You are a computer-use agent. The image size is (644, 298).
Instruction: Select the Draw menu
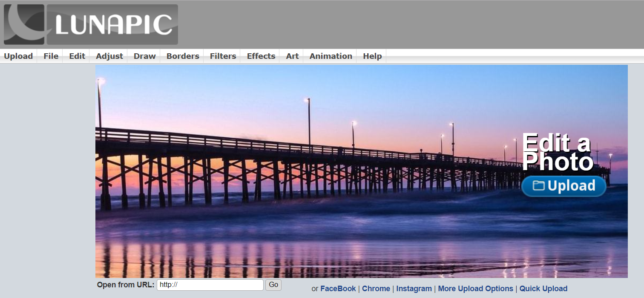coord(144,56)
